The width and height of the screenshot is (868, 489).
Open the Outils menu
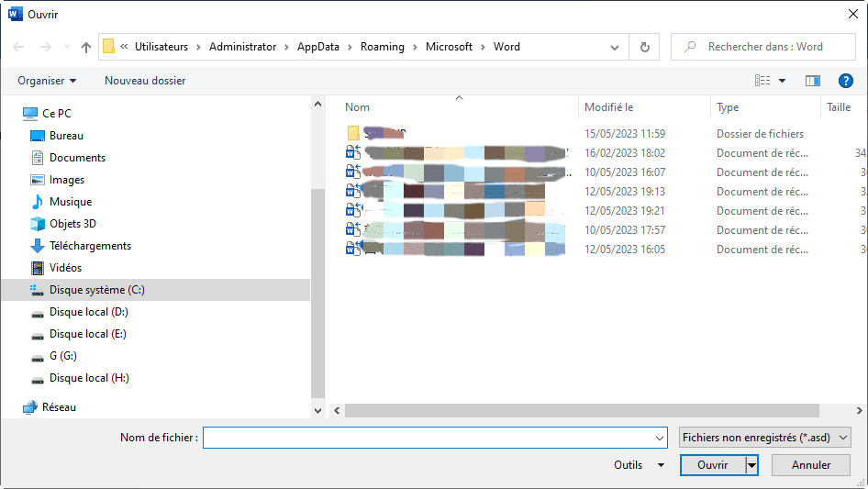640,465
